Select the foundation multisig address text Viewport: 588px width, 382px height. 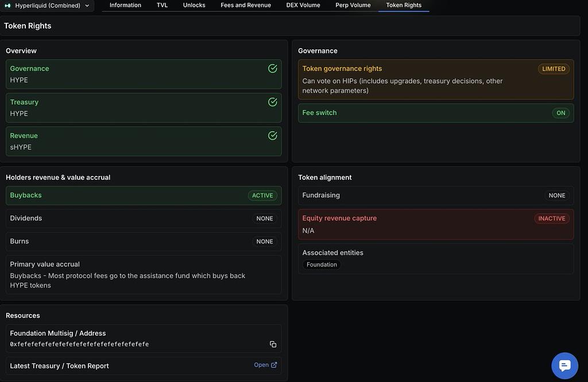click(x=79, y=344)
